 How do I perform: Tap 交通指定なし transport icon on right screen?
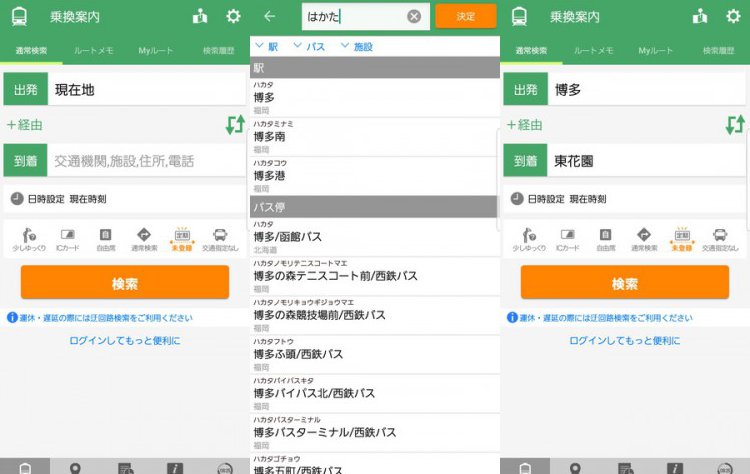pos(720,239)
